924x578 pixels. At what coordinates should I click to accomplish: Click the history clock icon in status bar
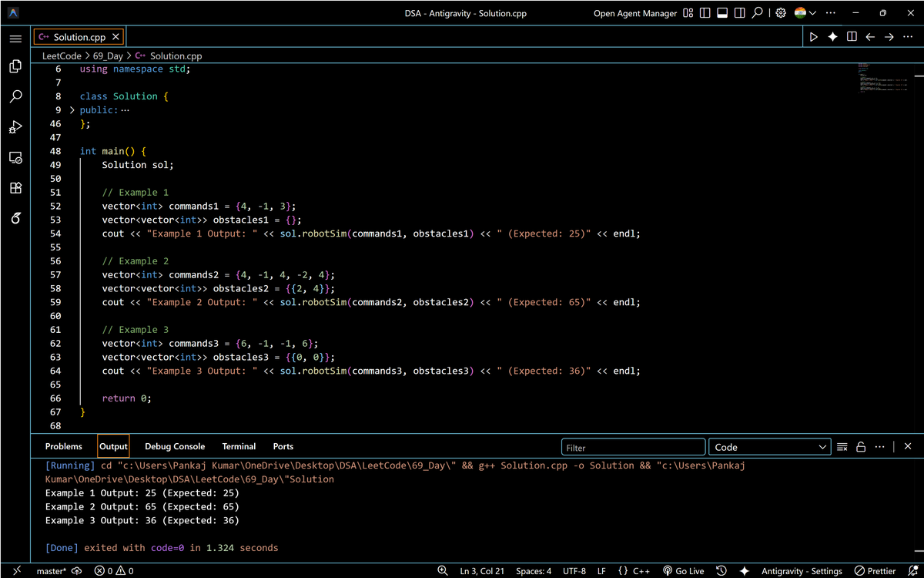(x=721, y=571)
